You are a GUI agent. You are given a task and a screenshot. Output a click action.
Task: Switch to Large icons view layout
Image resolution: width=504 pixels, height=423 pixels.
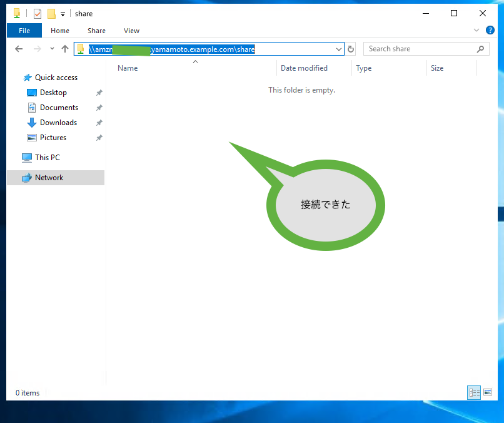coord(488,392)
